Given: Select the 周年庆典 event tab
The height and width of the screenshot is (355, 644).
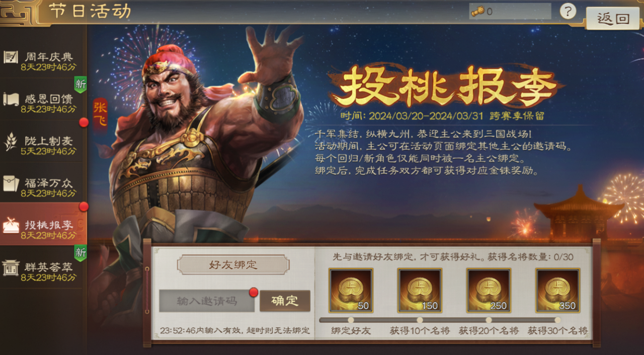Looking at the screenshot, I should point(43,61).
